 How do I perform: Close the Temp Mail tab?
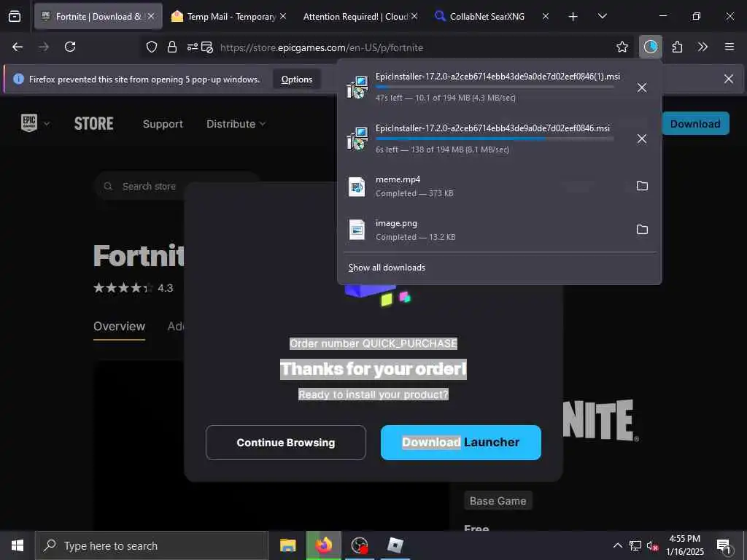pyautogui.click(x=283, y=16)
